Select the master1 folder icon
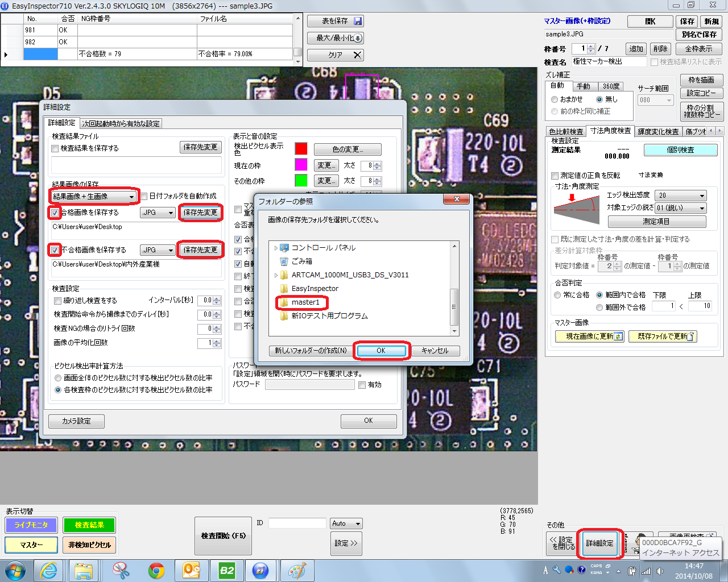 pyautogui.click(x=284, y=302)
